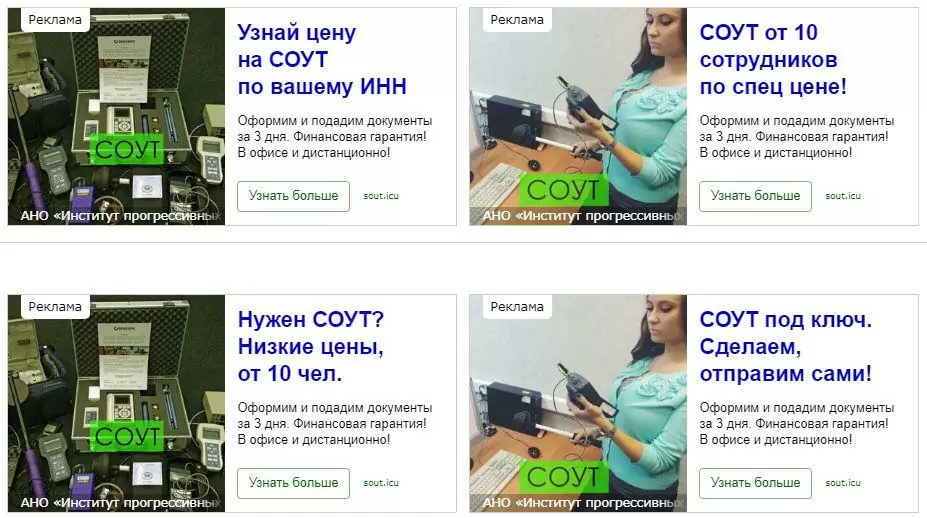Click equipment case image in 'Нужен СОУТ?' ad

click(116, 403)
